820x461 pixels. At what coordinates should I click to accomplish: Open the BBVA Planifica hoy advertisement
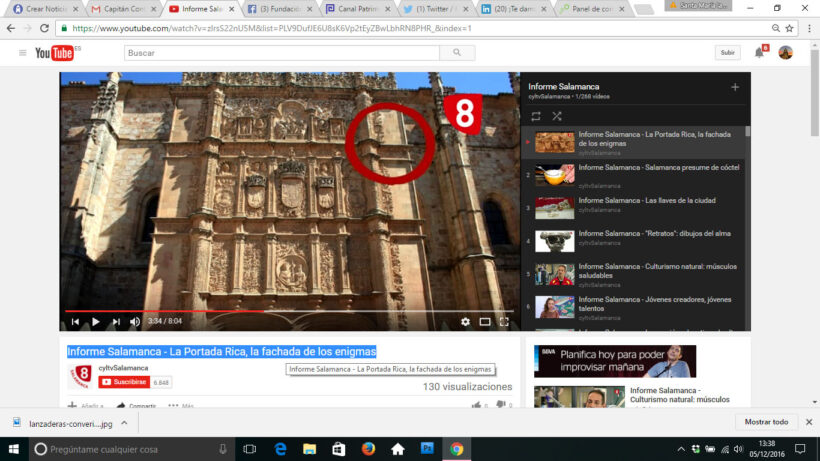(614, 361)
